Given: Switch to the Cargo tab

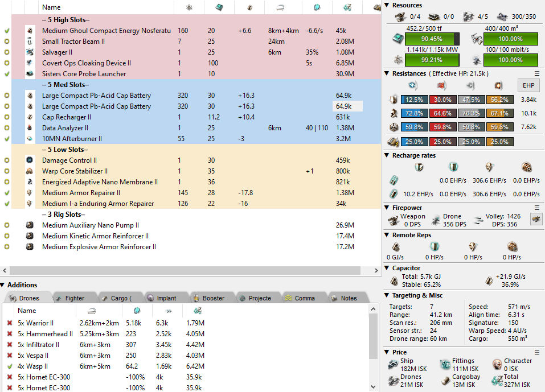Looking at the screenshot, I should (x=116, y=298).
